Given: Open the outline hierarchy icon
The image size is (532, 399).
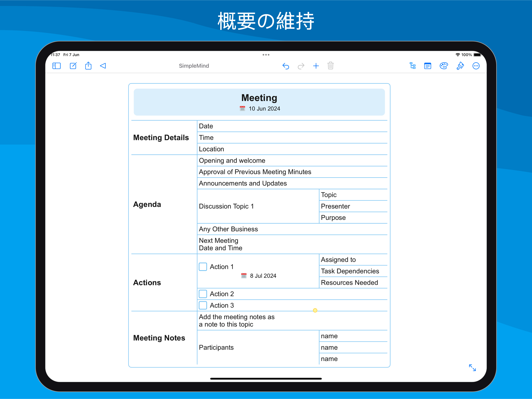Looking at the screenshot, I should 412,66.
